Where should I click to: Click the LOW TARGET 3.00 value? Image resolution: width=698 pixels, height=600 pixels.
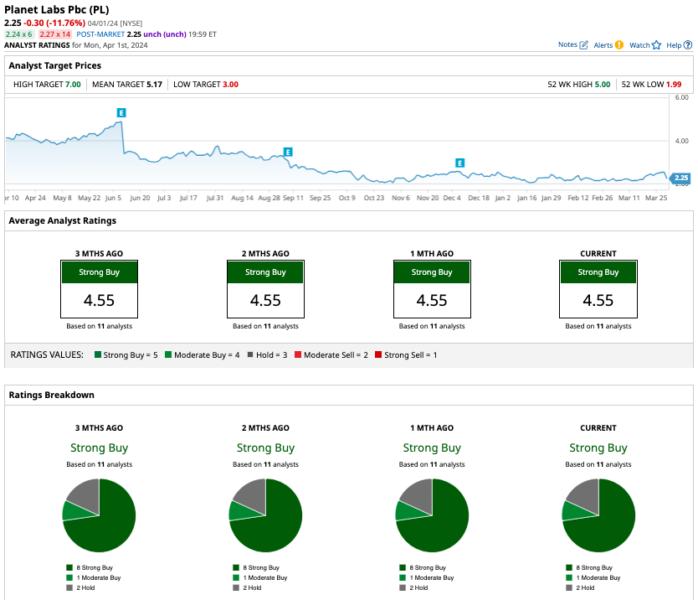[231, 85]
